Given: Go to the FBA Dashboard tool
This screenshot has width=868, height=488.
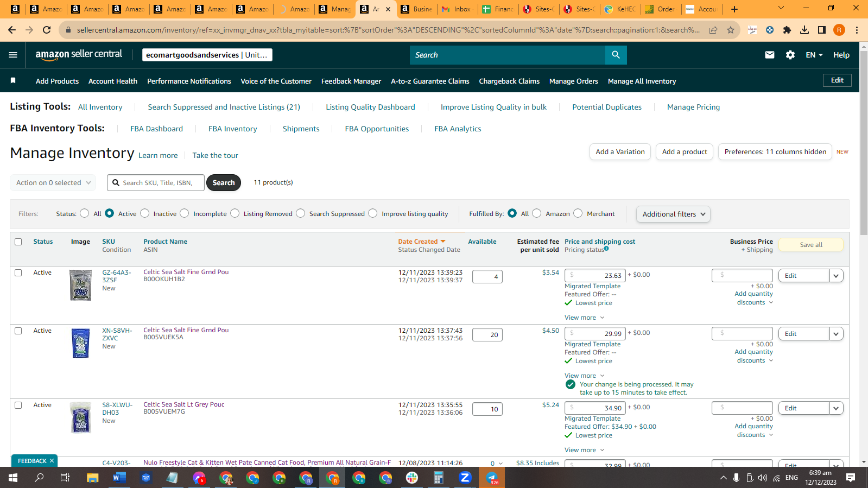Looking at the screenshot, I should pos(156,129).
